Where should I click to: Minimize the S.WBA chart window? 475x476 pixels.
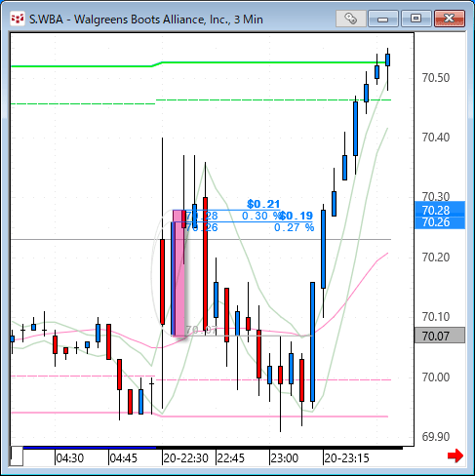pyautogui.click(x=383, y=19)
